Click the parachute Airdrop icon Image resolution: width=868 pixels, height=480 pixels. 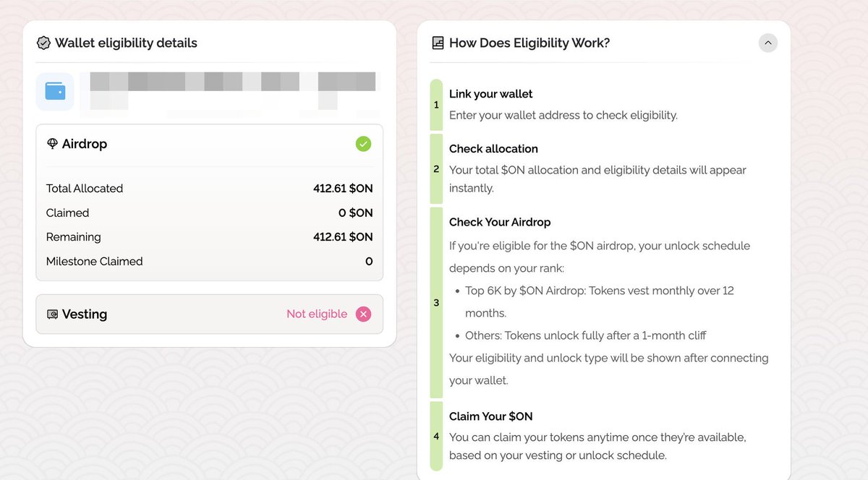(52, 144)
